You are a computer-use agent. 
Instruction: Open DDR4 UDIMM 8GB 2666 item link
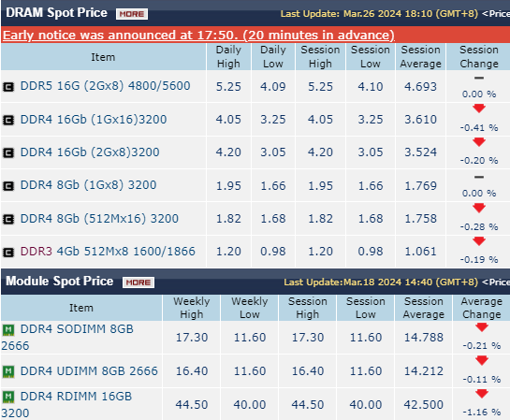(x=89, y=371)
